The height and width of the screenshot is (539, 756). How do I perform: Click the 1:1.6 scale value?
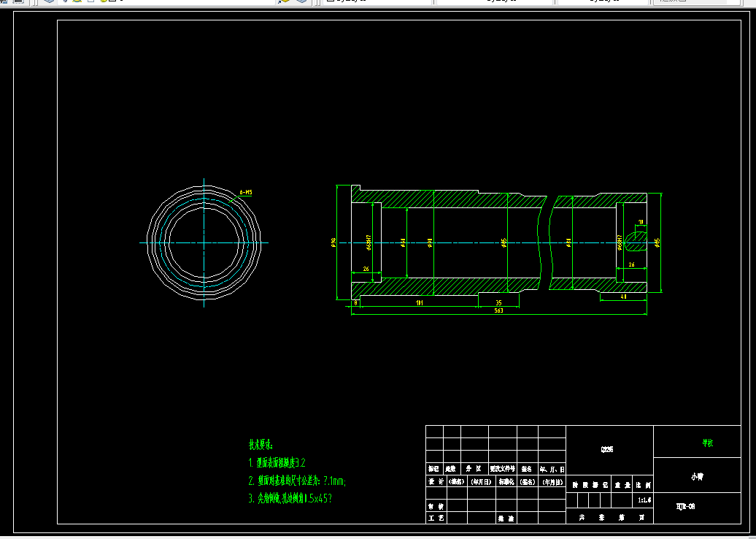coord(644,500)
